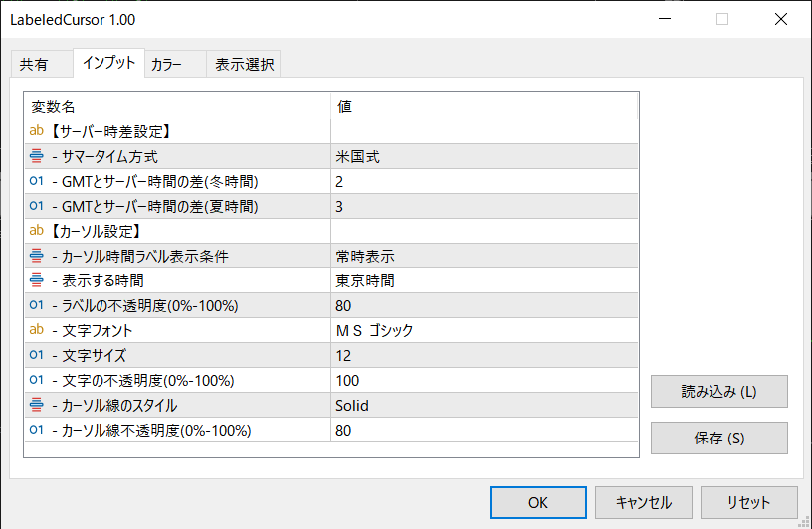The width and height of the screenshot is (812, 529).
Task: Open the サマータイム方式 value 米国式
Action: click(x=484, y=156)
